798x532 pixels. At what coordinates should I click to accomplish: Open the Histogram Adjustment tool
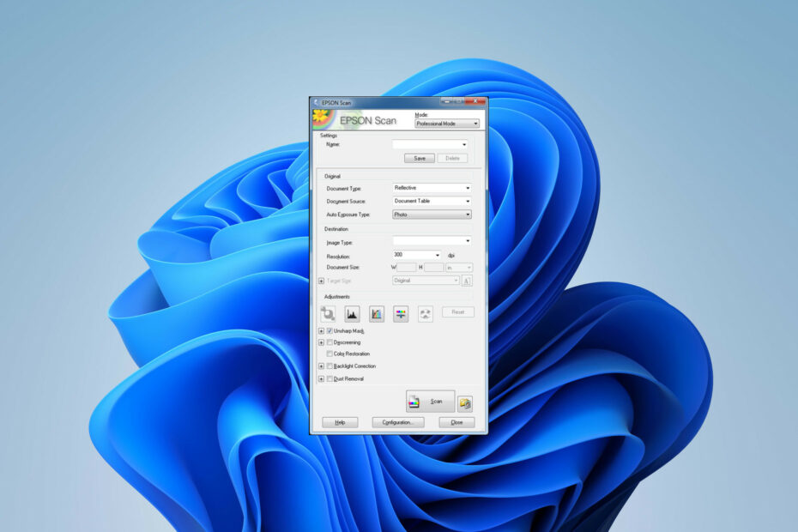[352, 313]
